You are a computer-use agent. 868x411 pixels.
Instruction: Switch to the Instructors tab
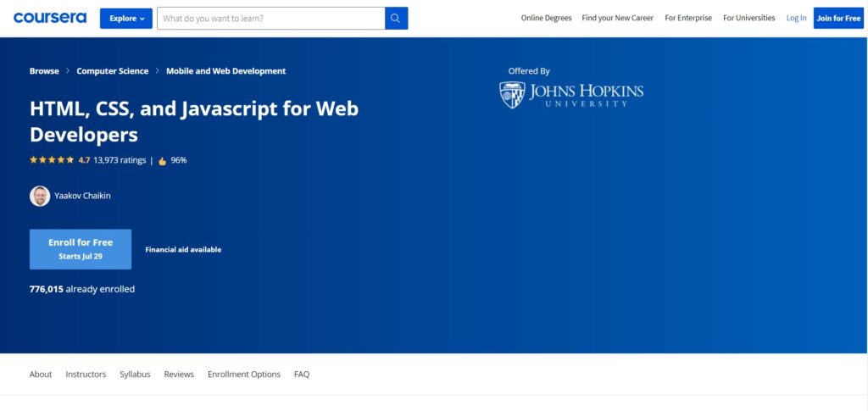[86, 374]
